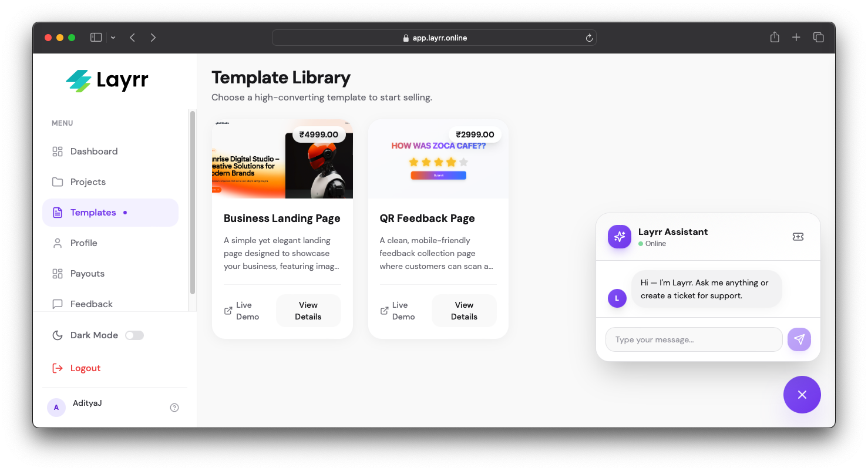
Task: Click the Feedback speech bubble icon
Action: (57, 304)
